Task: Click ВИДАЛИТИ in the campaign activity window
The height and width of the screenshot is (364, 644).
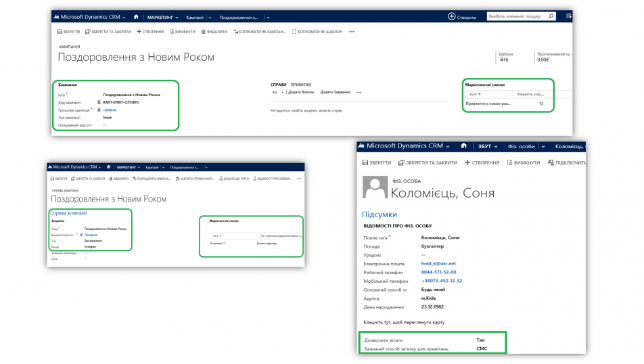Action: (x=119, y=179)
